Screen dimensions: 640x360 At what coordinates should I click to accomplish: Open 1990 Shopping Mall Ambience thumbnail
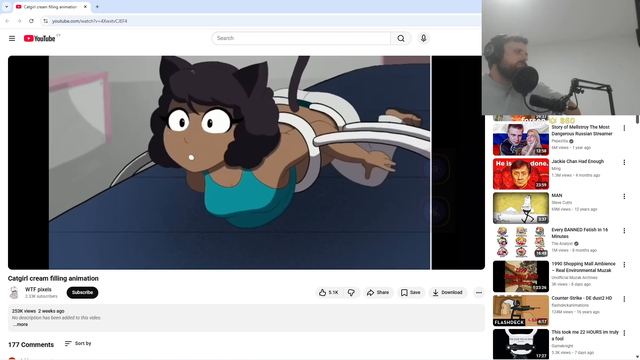point(521,276)
